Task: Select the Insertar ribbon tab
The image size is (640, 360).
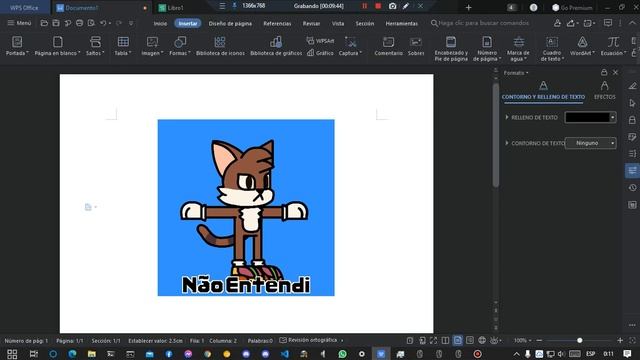Action: coord(188,24)
